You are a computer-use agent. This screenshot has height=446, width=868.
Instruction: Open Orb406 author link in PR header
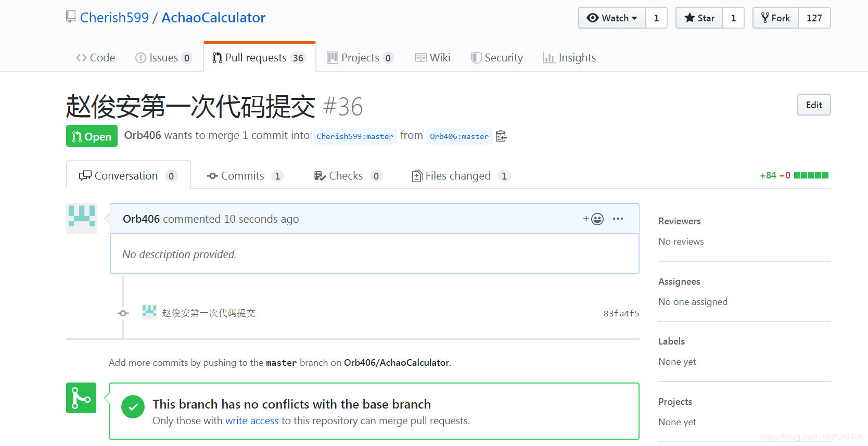tap(143, 135)
